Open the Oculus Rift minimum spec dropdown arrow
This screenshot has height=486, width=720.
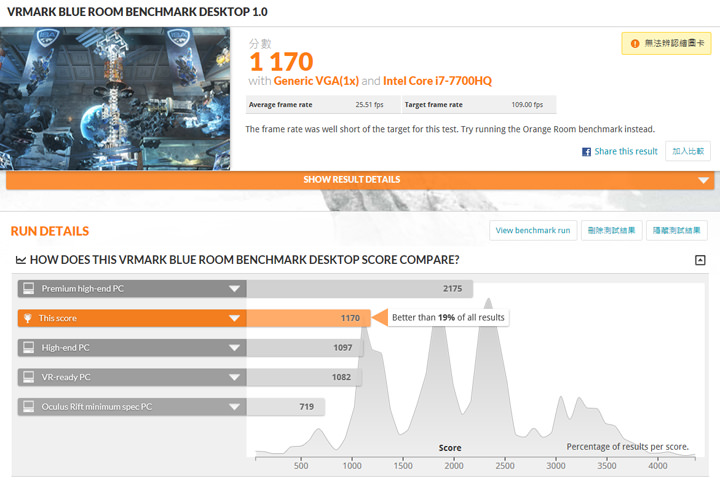(234, 406)
